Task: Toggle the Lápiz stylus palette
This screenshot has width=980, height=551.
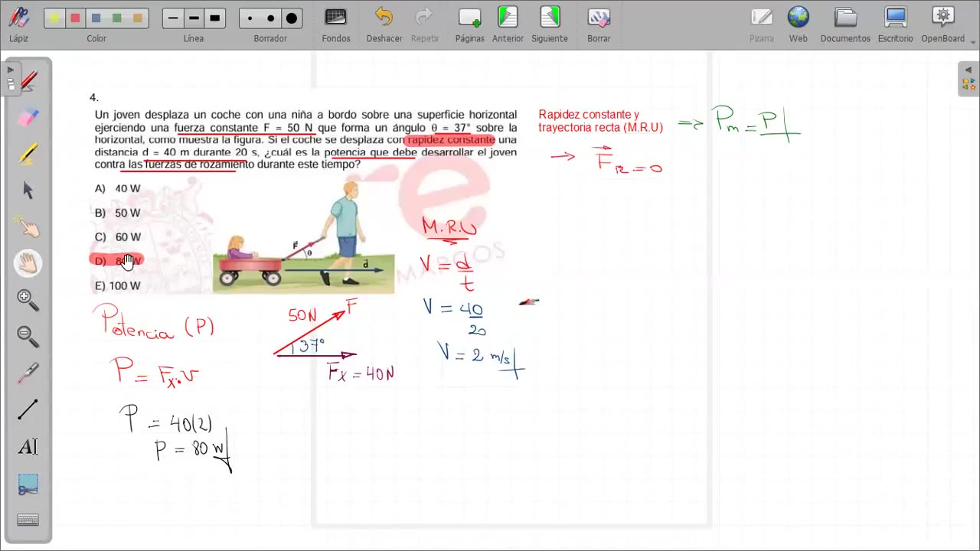Action: [18, 24]
